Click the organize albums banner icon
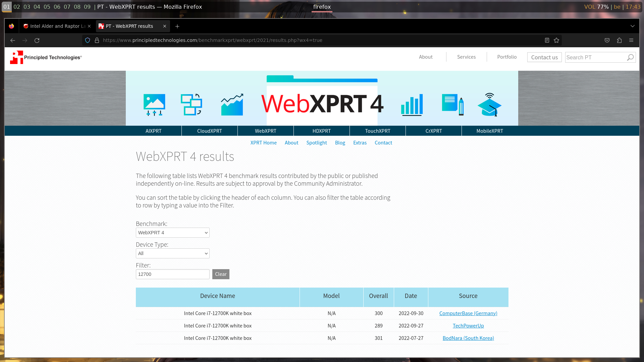The width and height of the screenshot is (644, 362). (191, 105)
